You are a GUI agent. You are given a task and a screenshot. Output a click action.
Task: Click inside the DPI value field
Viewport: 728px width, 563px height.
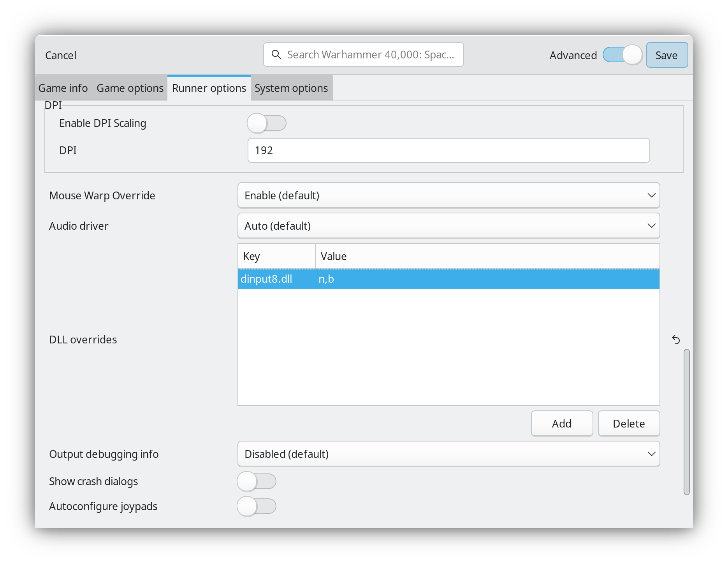[448, 150]
